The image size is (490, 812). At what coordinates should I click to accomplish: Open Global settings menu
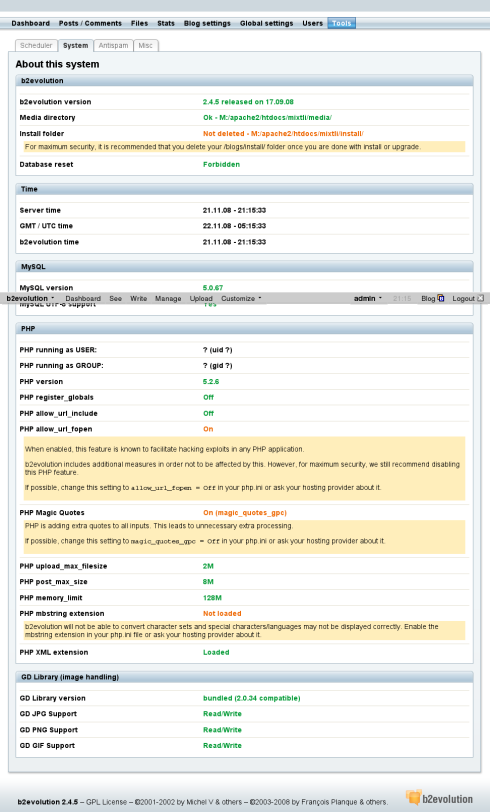(x=266, y=23)
